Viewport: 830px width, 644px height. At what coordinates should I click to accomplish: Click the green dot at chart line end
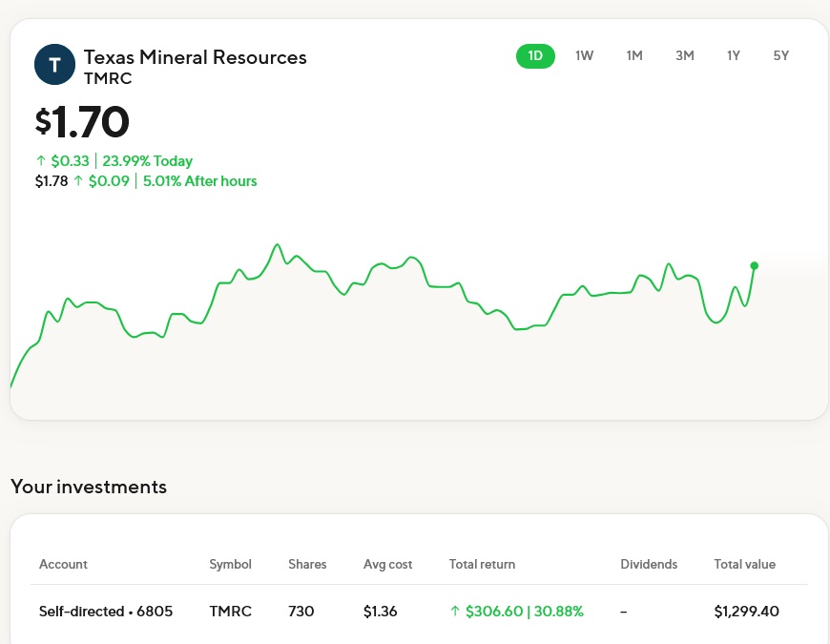coord(755,265)
